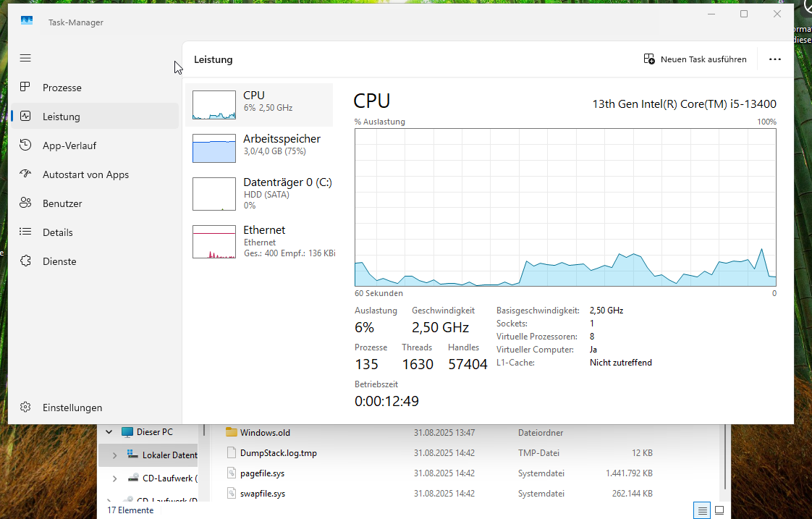Select Datenträger 0 (C:) performance entry
The width and height of the screenshot is (812, 519).
click(259, 194)
